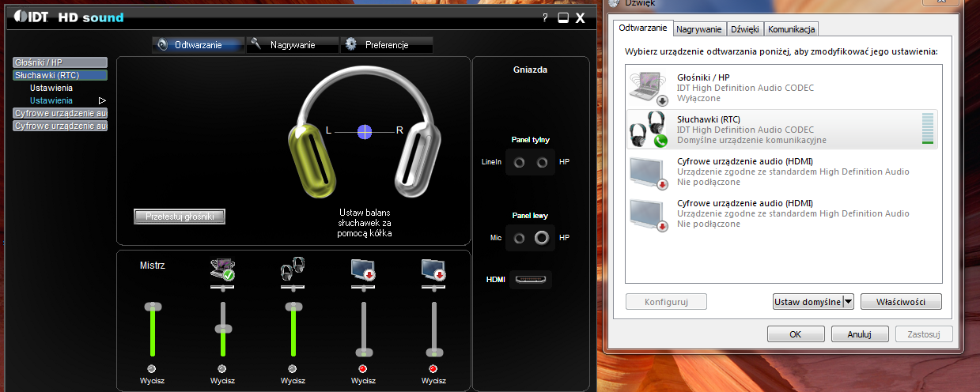Select the first Cyfrowe urządzenie audio (HDMI) device
Screen dimensions: 980x392
(x=783, y=171)
